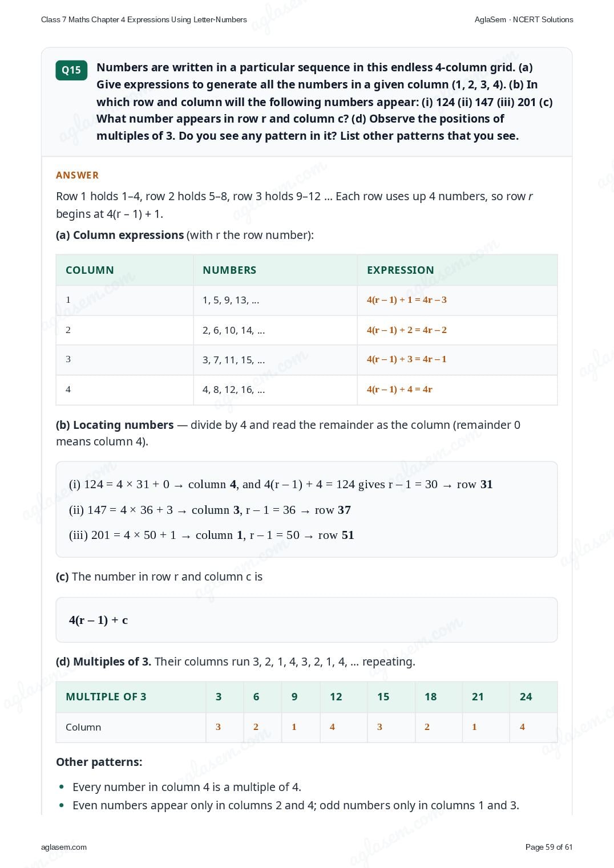Click the Other patterns heading
The image size is (614, 868).
pos(99,762)
